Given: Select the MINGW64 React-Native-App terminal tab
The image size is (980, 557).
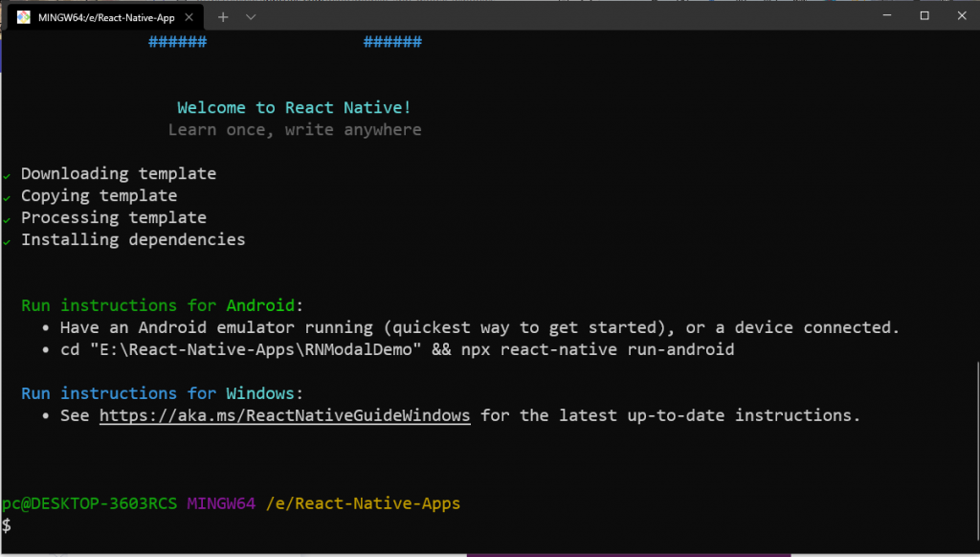Looking at the screenshot, I should tap(105, 17).
